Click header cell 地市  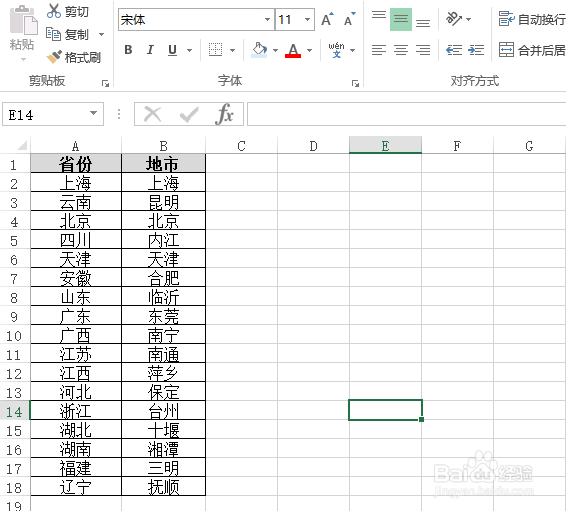point(164,164)
